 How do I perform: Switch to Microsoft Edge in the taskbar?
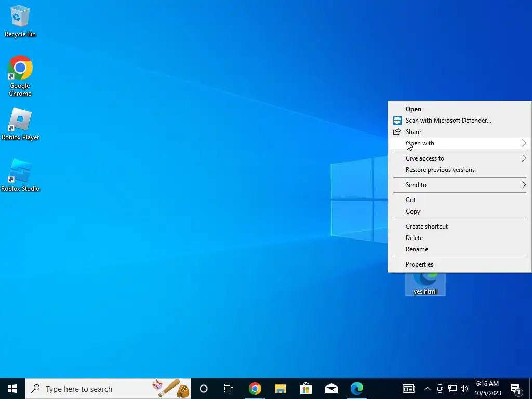pos(356,389)
